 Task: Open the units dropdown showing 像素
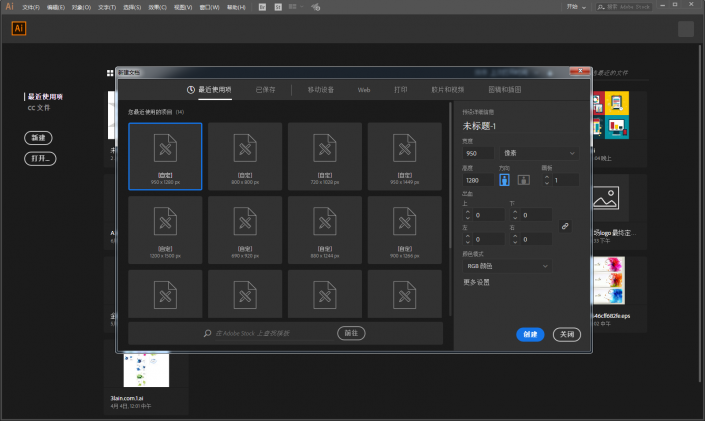pyautogui.click(x=539, y=153)
